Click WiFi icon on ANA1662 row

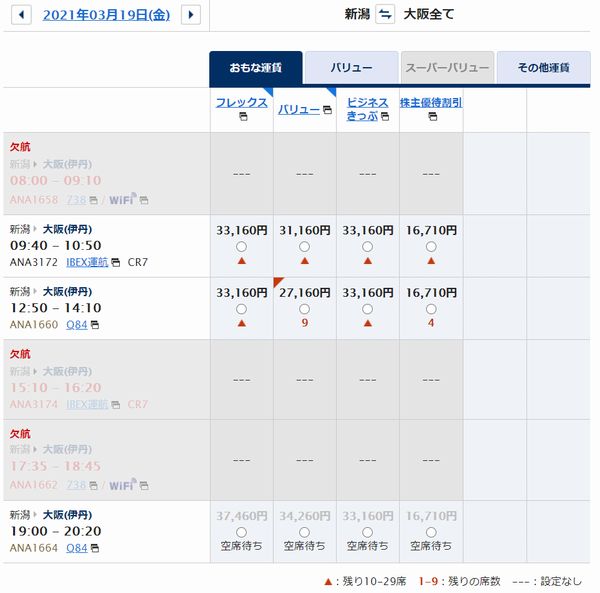tap(123, 484)
